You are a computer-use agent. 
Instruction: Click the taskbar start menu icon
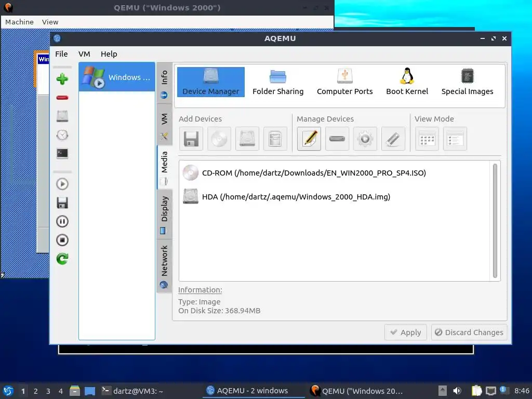[8, 391]
